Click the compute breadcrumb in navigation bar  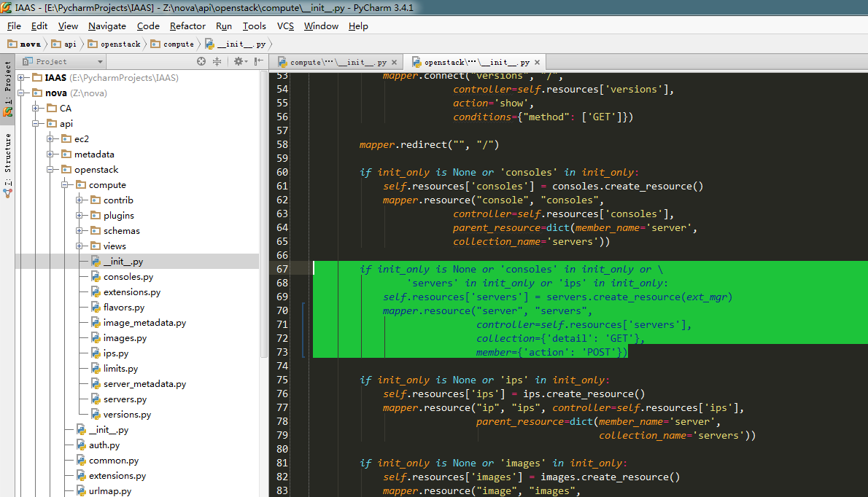pyautogui.click(x=172, y=44)
